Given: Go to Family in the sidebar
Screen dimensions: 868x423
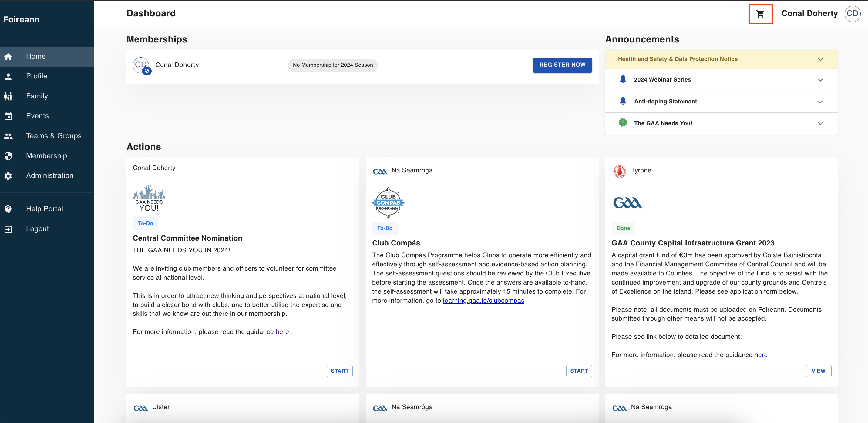Looking at the screenshot, I should pos(47,96).
